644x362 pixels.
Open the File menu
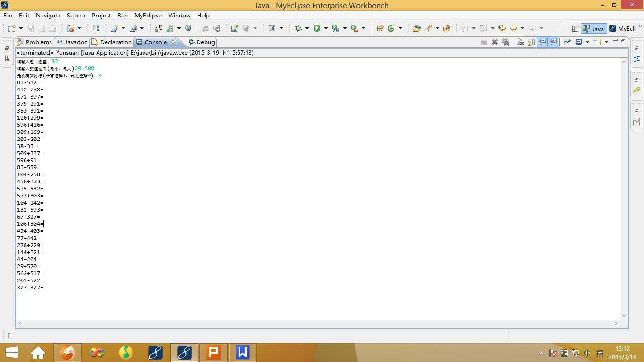8,16
